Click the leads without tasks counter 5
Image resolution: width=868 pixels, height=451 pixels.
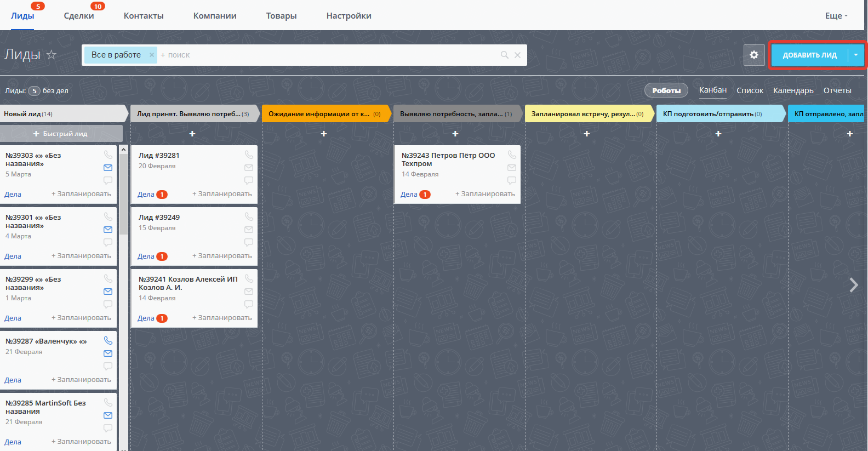click(34, 91)
